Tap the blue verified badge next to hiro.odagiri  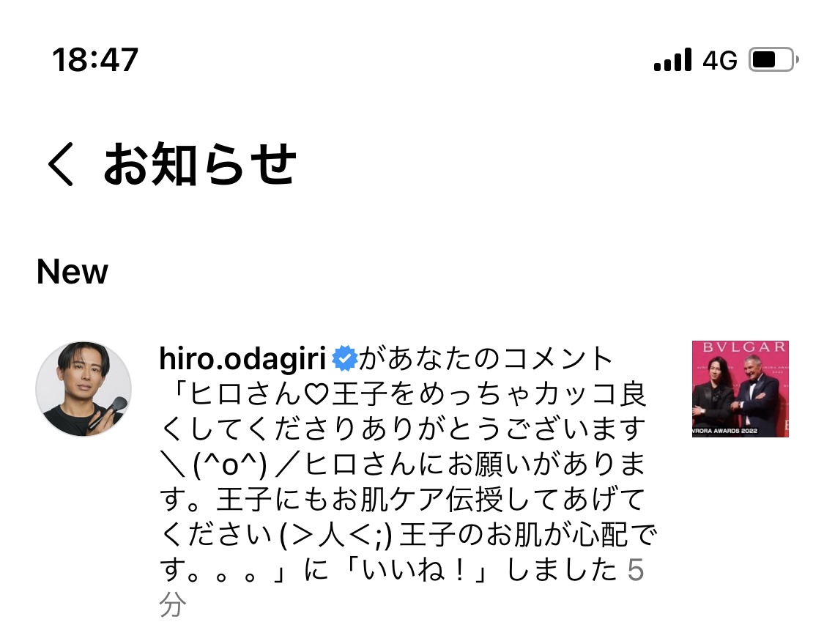point(344,358)
